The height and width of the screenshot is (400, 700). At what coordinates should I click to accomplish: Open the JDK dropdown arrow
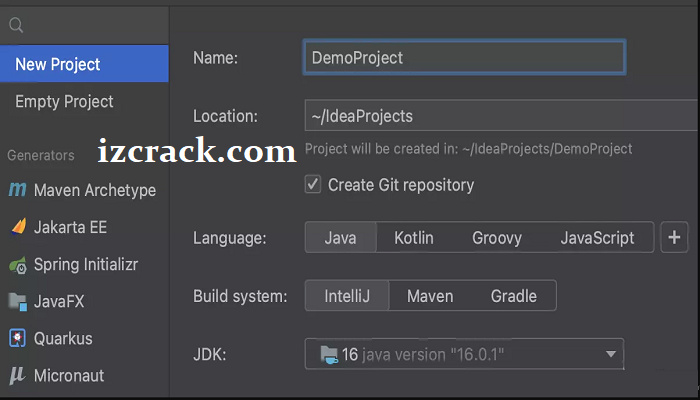point(611,354)
